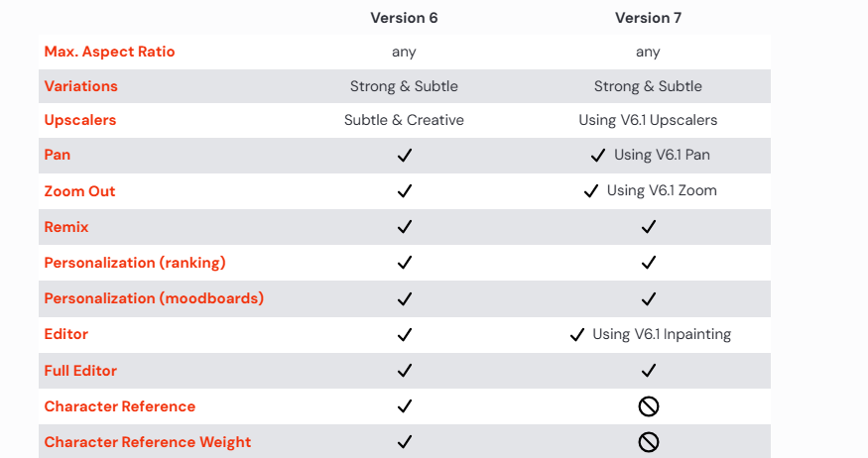Click the Using V6.1 Zoom text
The height and width of the screenshot is (458, 868).
(662, 190)
